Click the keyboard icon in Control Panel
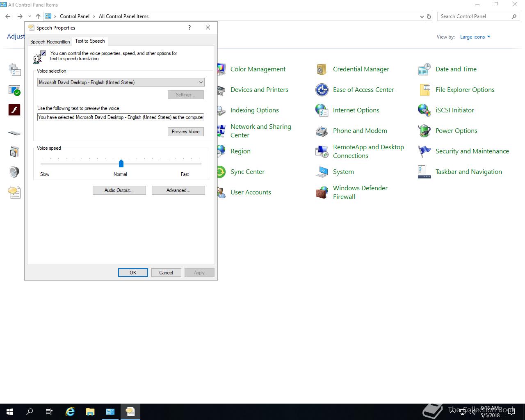 click(x=14, y=133)
